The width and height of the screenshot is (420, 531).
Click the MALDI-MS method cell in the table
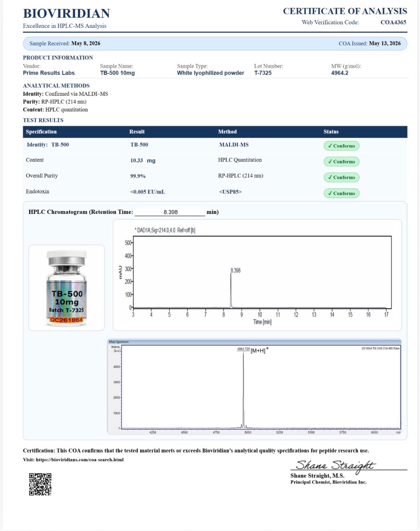click(x=234, y=145)
